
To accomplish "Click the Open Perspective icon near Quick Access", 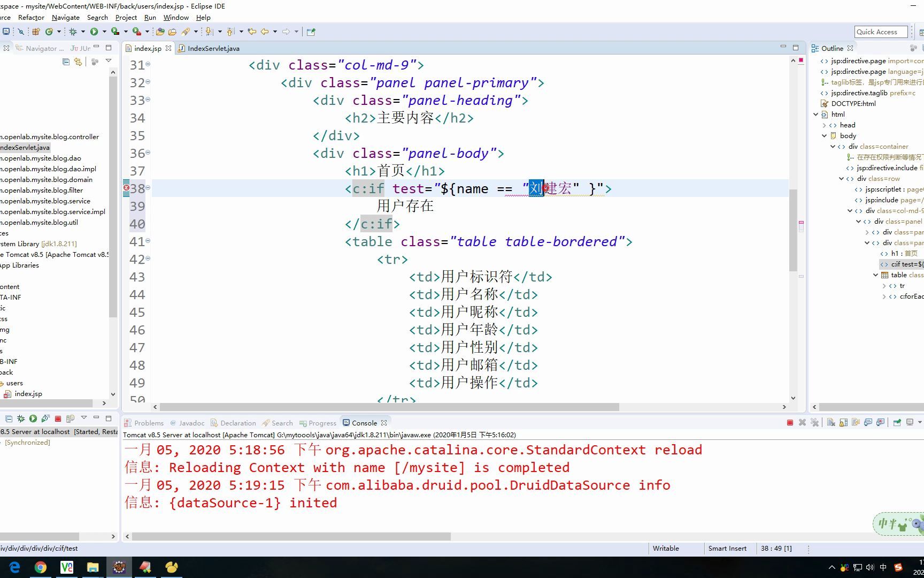I will click(x=921, y=33).
